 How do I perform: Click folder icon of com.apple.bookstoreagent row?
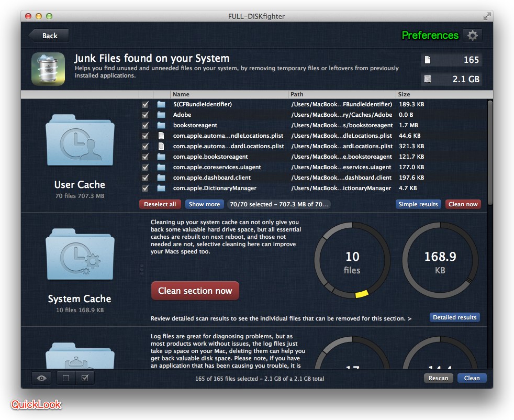coord(161,157)
